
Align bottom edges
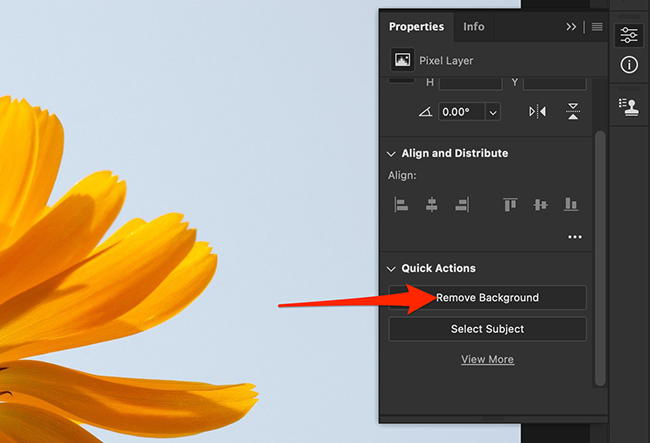pos(571,204)
